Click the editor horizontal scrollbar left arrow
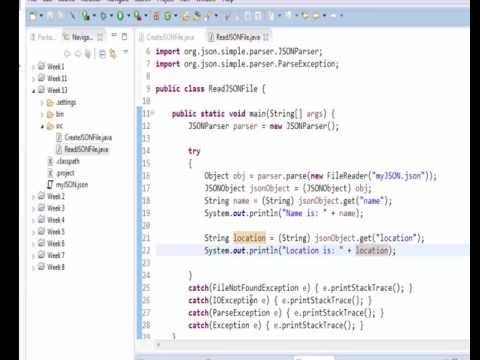The height and width of the screenshot is (360, 480). point(158,345)
